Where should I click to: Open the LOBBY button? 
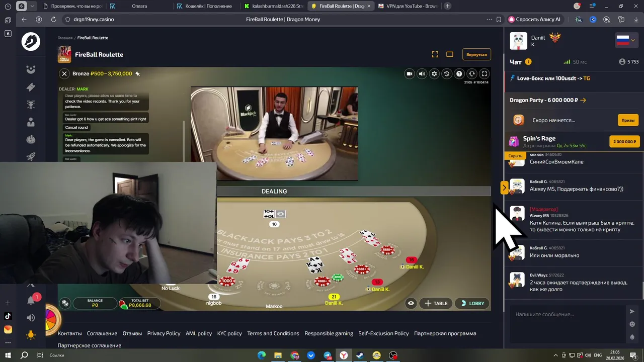click(x=472, y=303)
